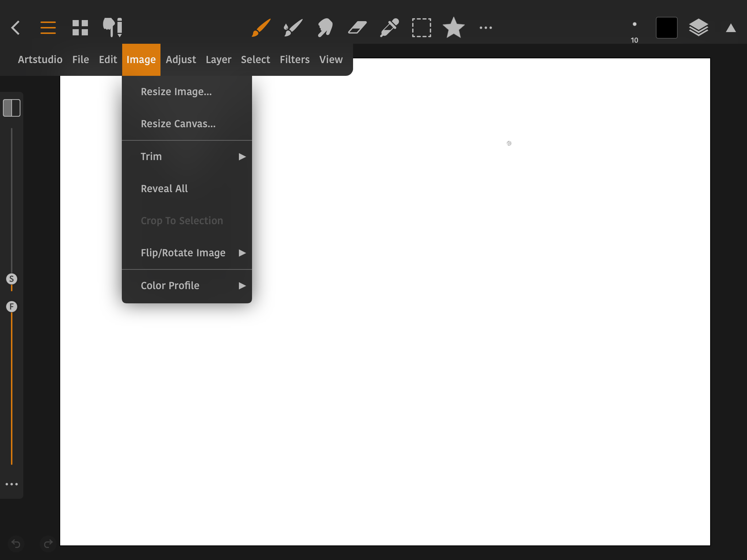Collapse toolbar with the triangle arrow

pyautogui.click(x=731, y=28)
